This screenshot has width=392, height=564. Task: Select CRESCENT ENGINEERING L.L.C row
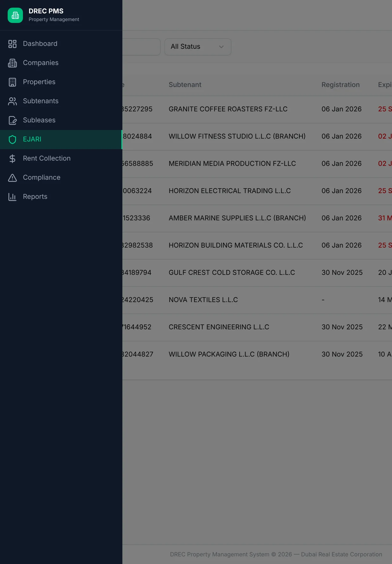point(257,327)
